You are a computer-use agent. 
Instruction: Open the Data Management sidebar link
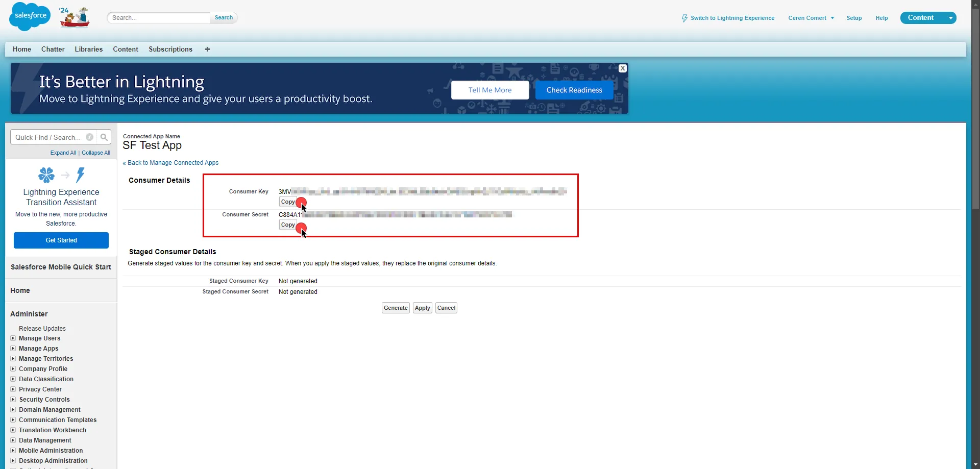(x=45, y=440)
